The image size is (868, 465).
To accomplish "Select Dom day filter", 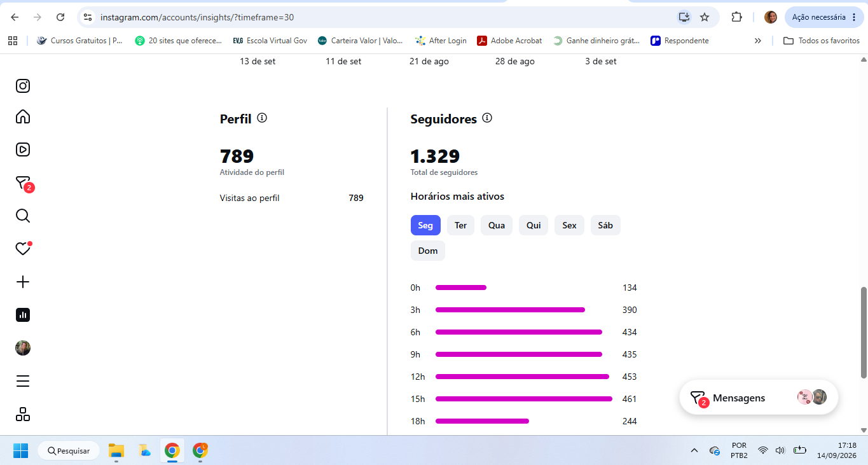I will tap(428, 251).
